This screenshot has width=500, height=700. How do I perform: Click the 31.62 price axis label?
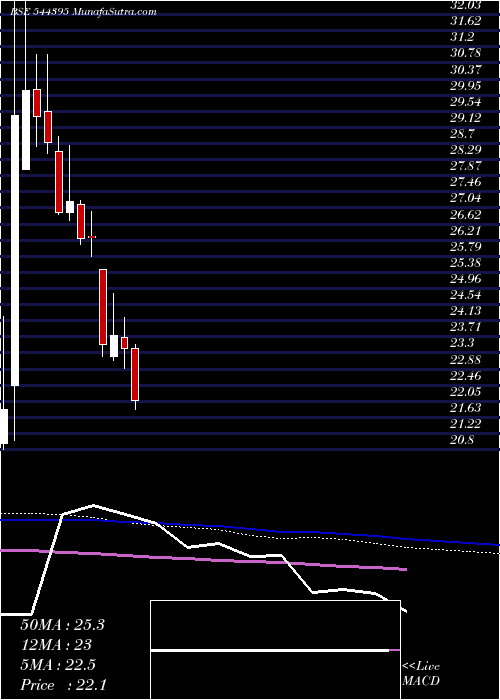[x=465, y=21]
